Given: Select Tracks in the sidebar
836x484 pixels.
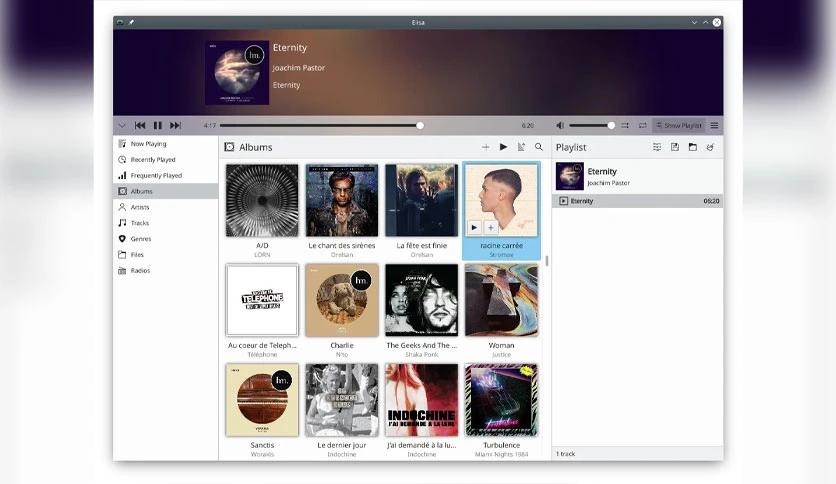Looking at the screenshot, I should click(x=165, y=223).
